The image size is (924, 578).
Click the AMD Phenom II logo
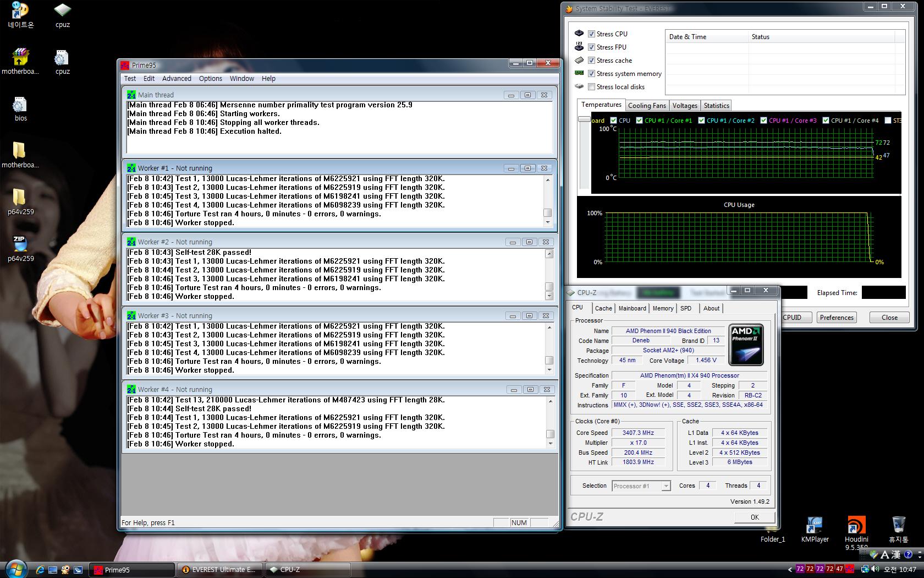[x=746, y=345]
